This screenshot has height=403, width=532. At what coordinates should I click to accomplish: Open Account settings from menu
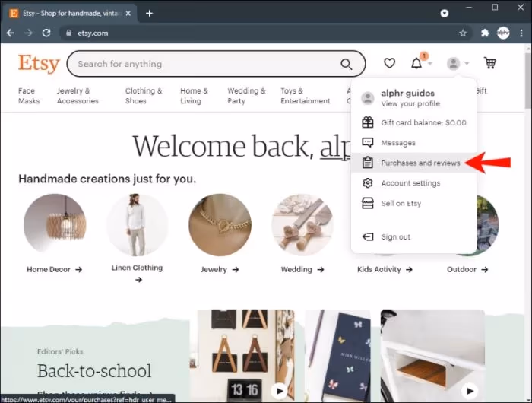(x=410, y=183)
